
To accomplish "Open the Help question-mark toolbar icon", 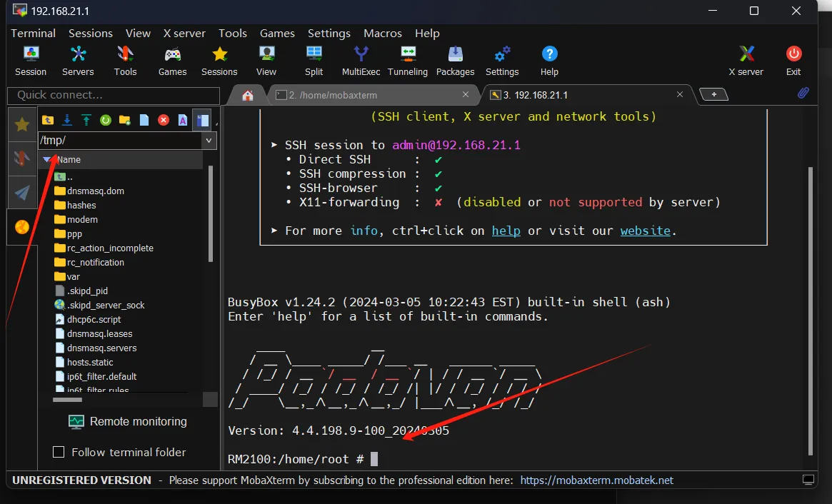I will coord(549,61).
